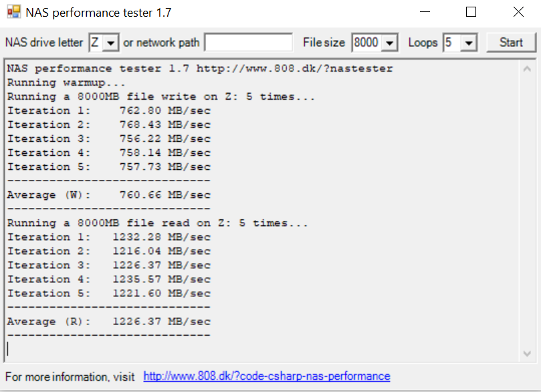Click the header line with http://www.808.dk/?nastester
Viewport: 541px width, 392px height.
click(x=200, y=69)
